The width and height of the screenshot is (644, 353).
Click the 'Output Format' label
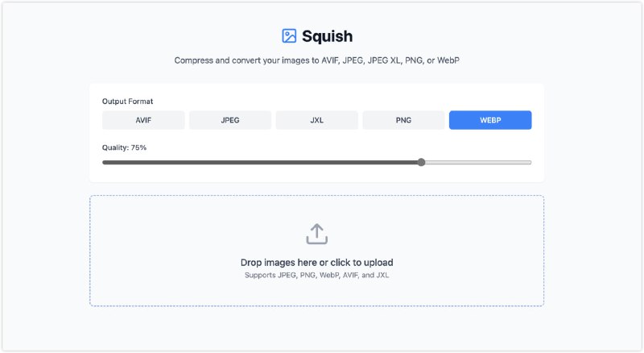[127, 102]
